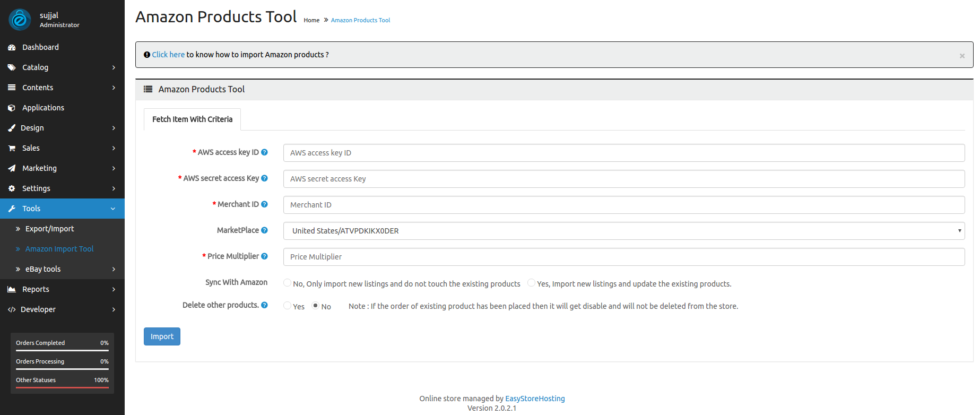Image resolution: width=980 pixels, height=415 pixels.
Task: Choose Yes for Delete other products
Action: click(287, 306)
